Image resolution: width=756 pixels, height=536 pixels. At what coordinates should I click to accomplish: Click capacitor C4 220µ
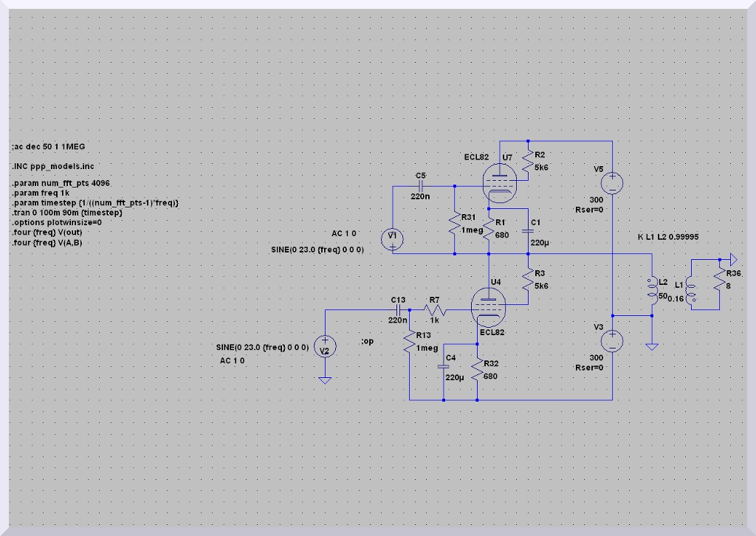click(x=444, y=366)
